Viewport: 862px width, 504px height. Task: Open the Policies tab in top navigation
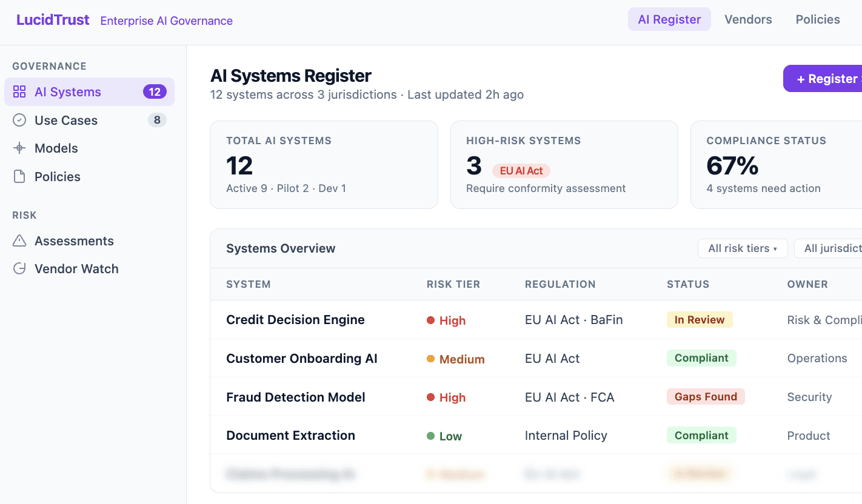[818, 19]
